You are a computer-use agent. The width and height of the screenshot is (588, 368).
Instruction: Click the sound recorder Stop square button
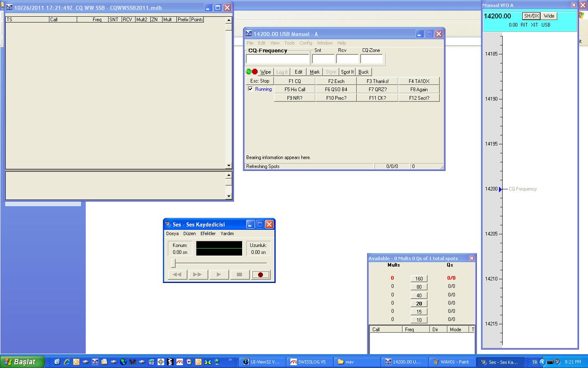240,274
